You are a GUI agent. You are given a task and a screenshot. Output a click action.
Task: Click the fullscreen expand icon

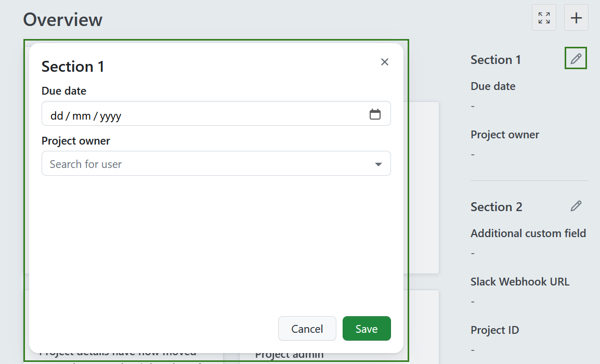point(544,18)
